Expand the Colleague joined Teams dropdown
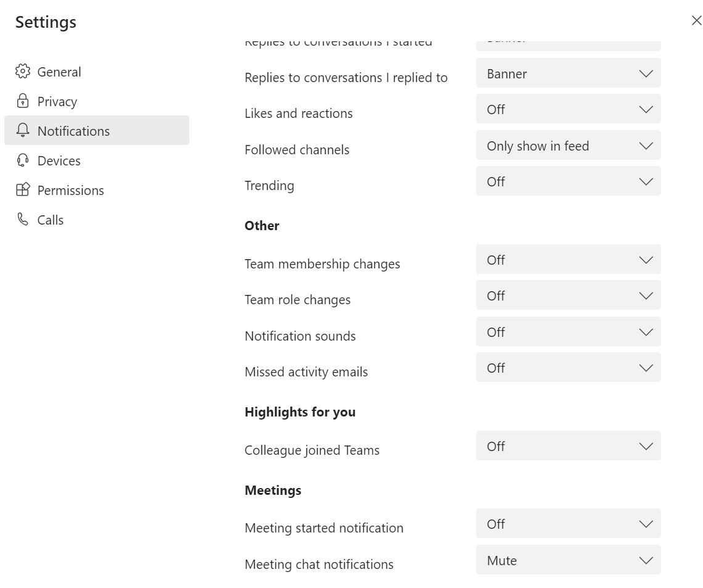Image resolution: width=703 pixels, height=588 pixels. click(x=568, y=446)
